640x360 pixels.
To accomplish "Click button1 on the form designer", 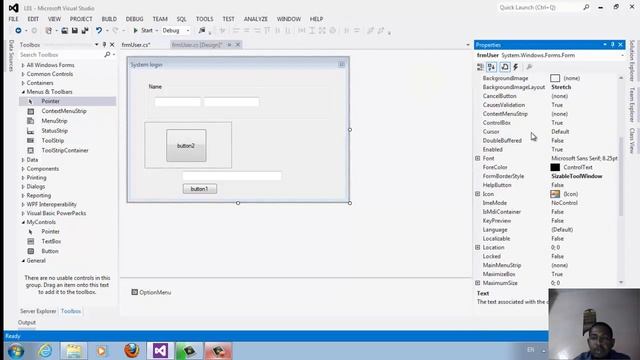I will pyautogui.click(x=200, y=189).
